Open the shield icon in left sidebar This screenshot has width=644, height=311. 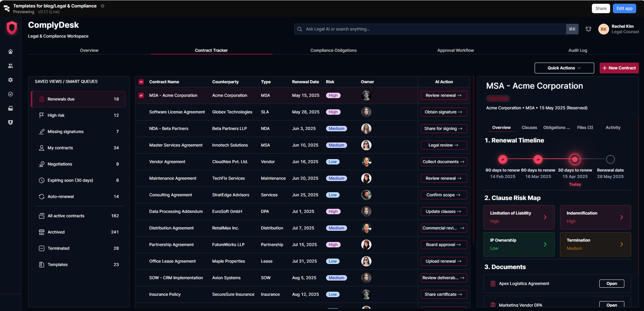click(x=10, y=123)
